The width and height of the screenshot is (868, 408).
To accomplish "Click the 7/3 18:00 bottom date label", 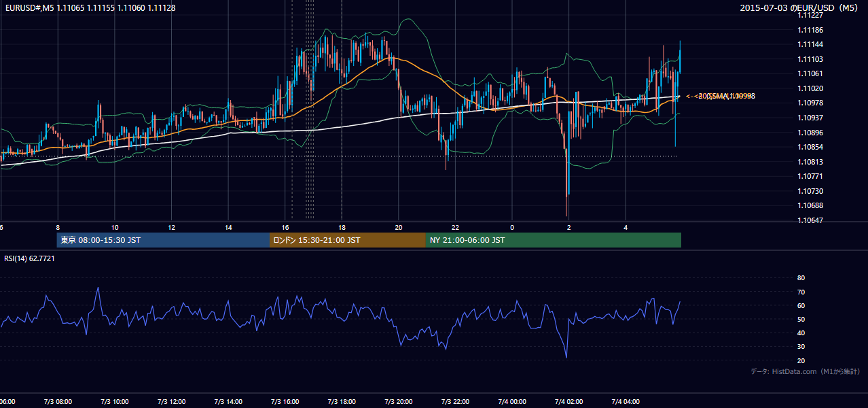I will (342, 402).
